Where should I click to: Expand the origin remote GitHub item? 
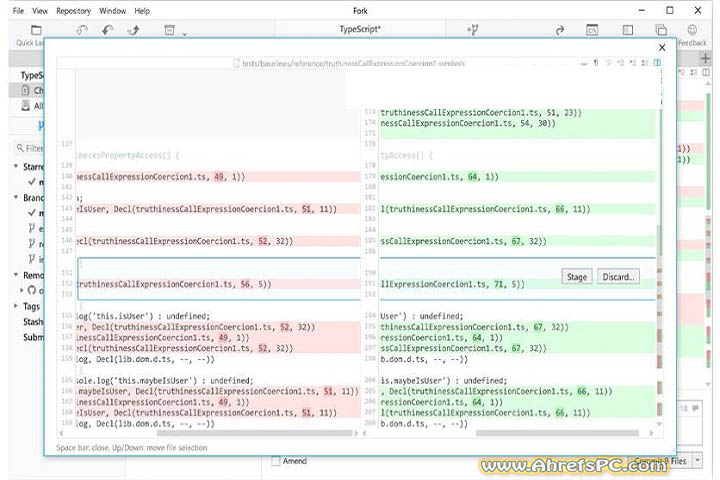coord(21,290)
